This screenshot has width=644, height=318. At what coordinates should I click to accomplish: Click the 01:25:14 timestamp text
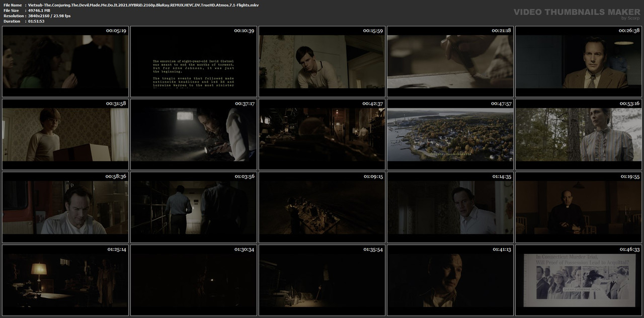click(x=116, y=249)
